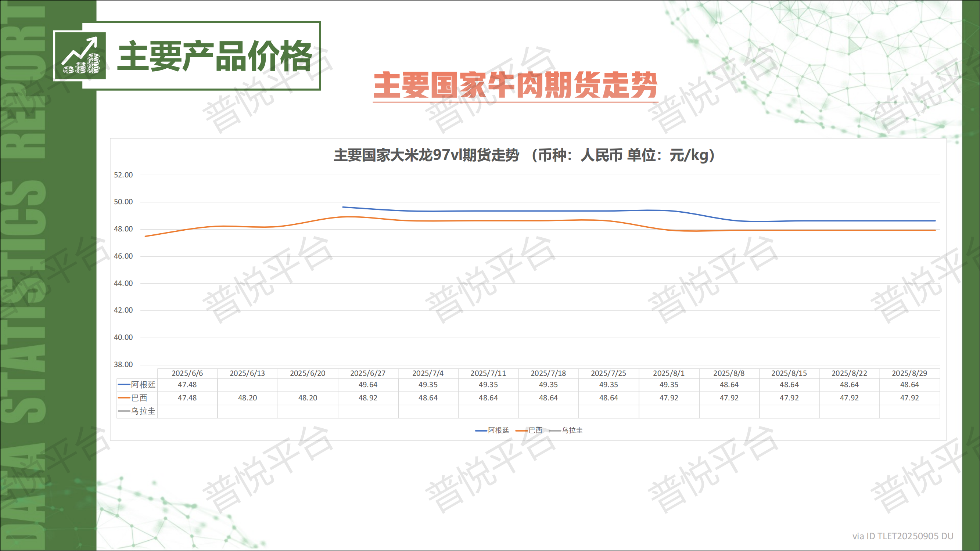Screen dimensions: 980x551
Task: Click the 38.00 y-axis label
Action: coord(123,365)
